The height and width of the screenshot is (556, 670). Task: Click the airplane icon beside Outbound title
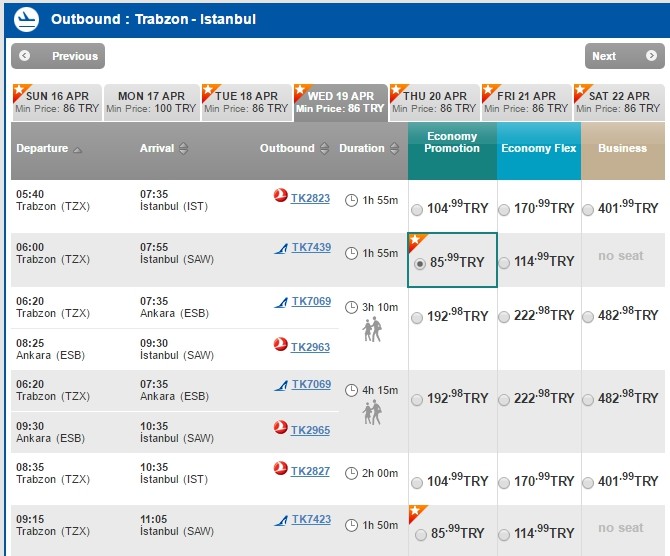[27, 19]
